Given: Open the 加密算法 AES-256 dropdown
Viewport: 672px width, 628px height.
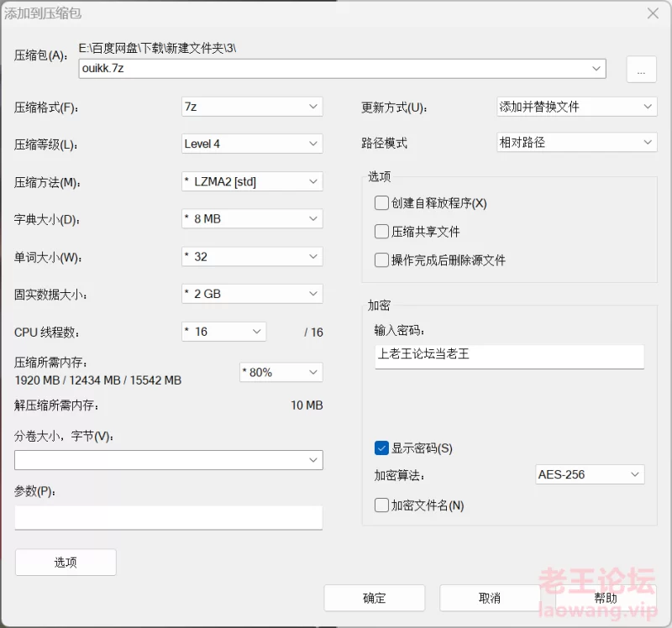Looking at the screenshot, I should (590, 474).
